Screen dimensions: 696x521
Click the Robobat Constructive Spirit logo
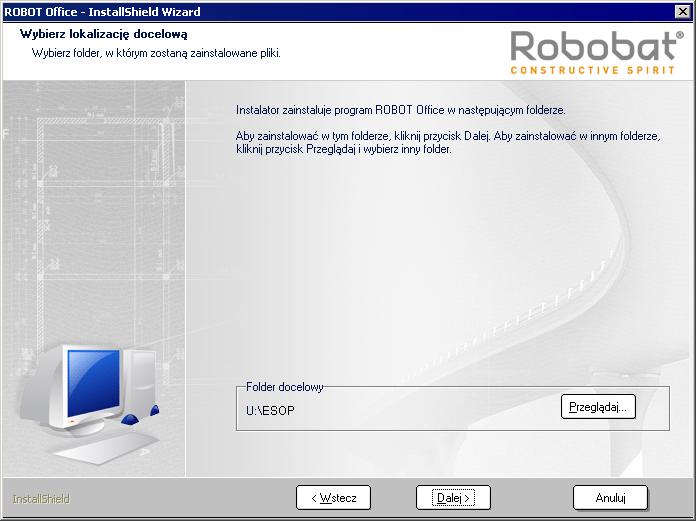[597, 52]
